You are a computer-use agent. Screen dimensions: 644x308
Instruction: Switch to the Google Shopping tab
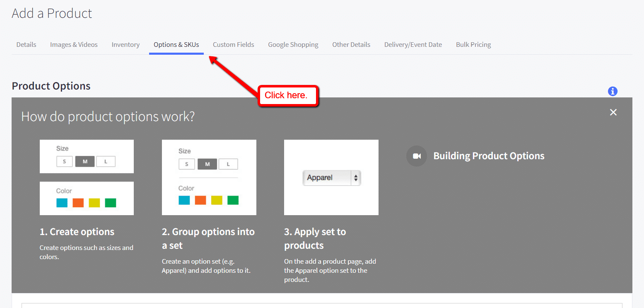tap(293, 44)
